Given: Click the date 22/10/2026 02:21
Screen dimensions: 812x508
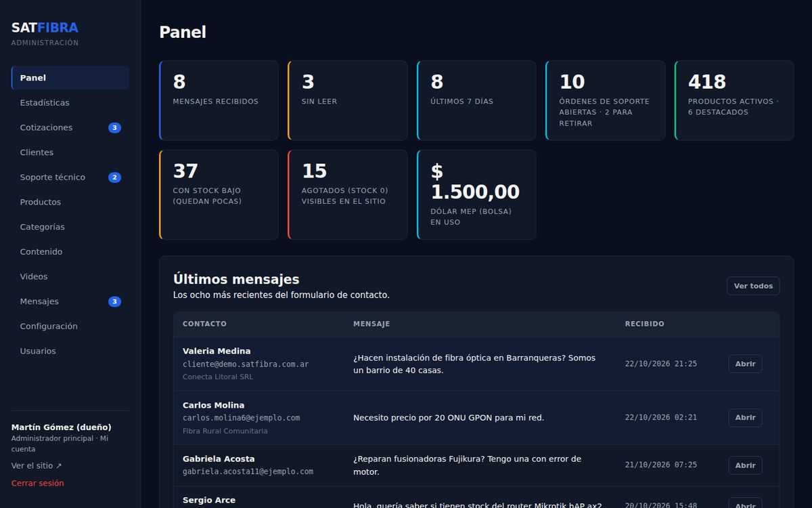Looking at the screenshot, I should point(661,418).
